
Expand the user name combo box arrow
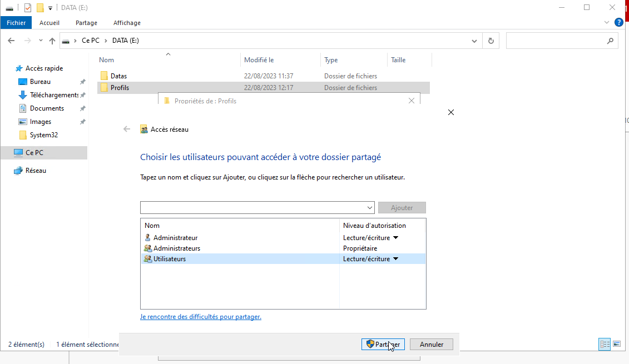tap(370, 208)
